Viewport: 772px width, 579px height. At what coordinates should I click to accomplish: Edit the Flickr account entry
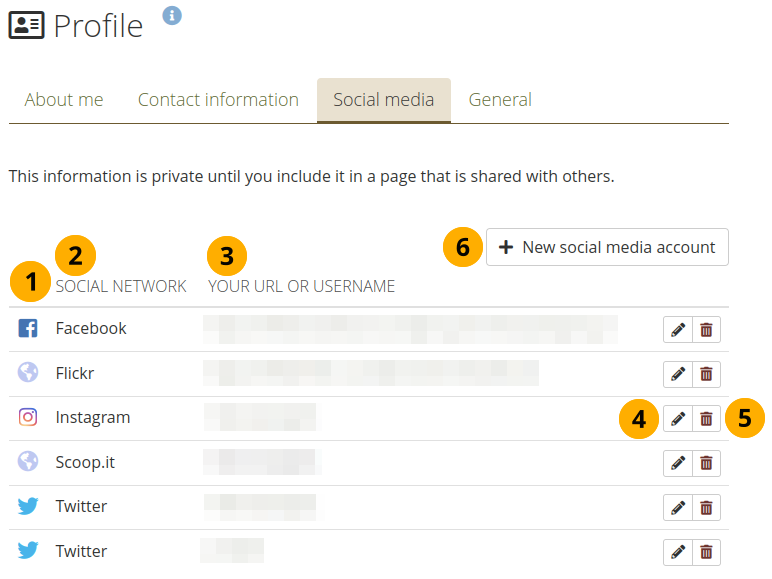678,374
